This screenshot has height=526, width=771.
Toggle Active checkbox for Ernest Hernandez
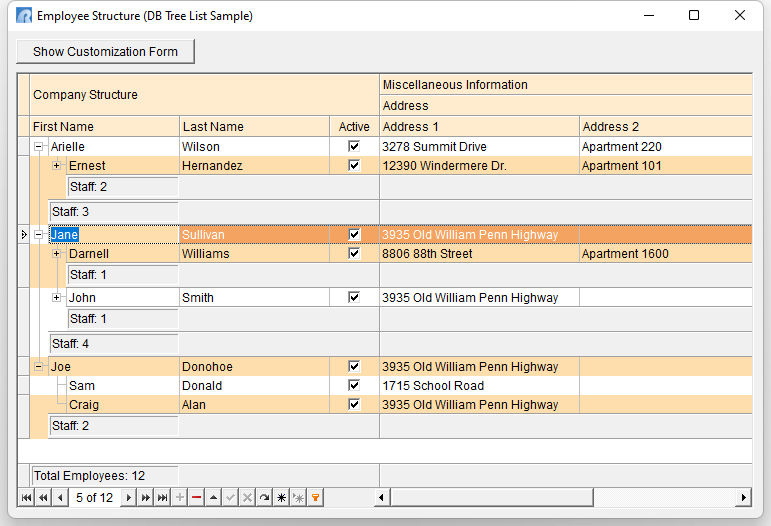click(x=354, y=165)
